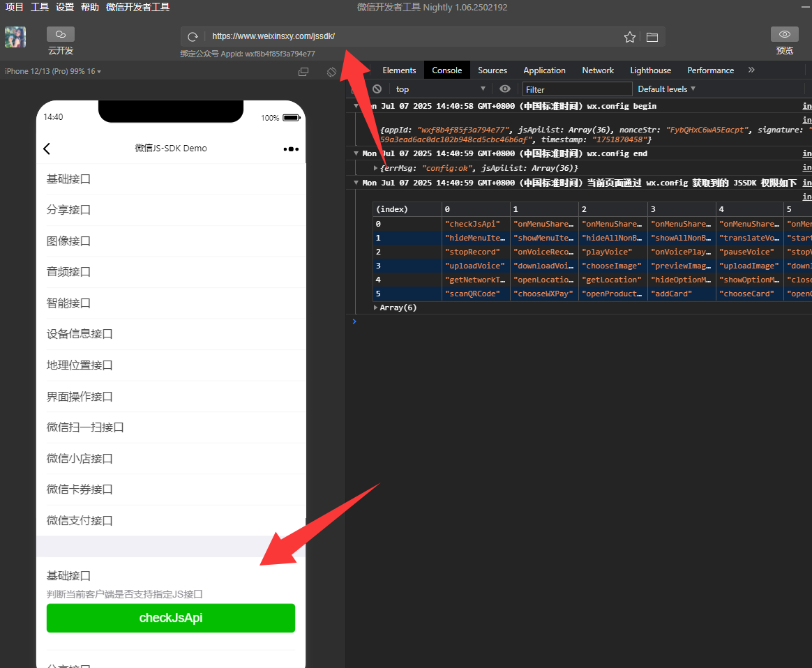Open the Default levels dropdown
The height and width of the screenshot is (668, 812).
pyautogui.click(x=666, y=89)
